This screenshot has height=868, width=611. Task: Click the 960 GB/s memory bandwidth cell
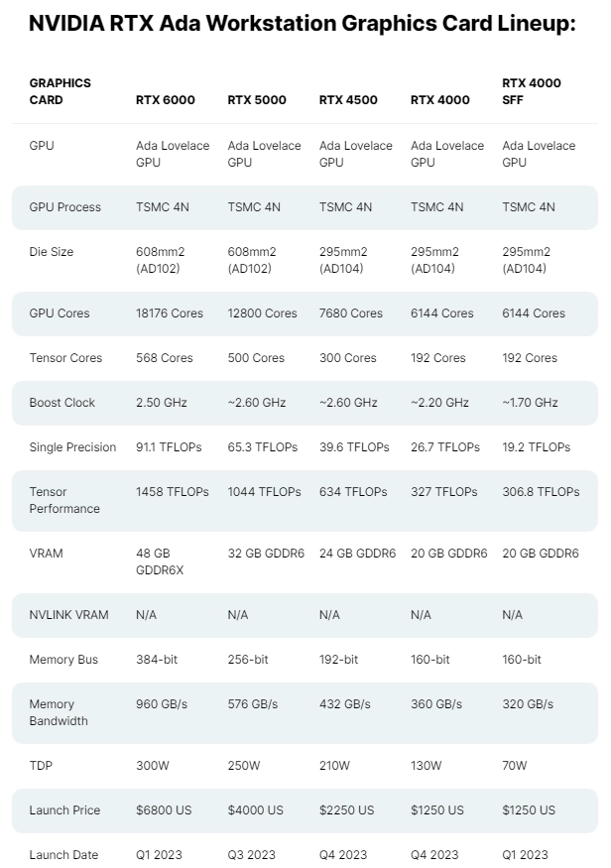click(x=162, y=704)
